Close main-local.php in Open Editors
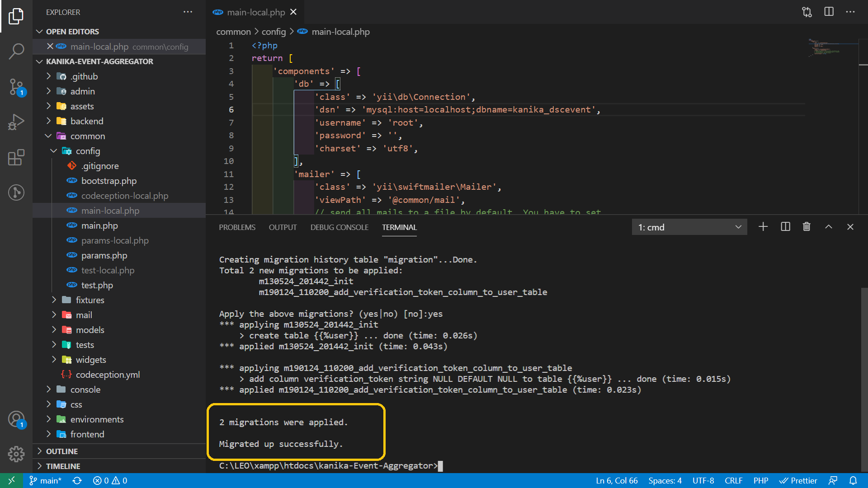Viewport: 868px width, 488px height. click(x=50, y=47)
